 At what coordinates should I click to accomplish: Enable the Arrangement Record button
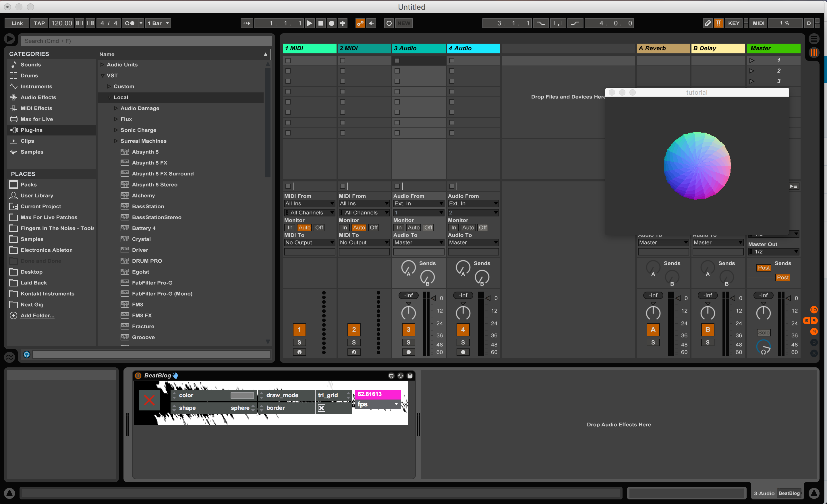click(x=332, y=23)
